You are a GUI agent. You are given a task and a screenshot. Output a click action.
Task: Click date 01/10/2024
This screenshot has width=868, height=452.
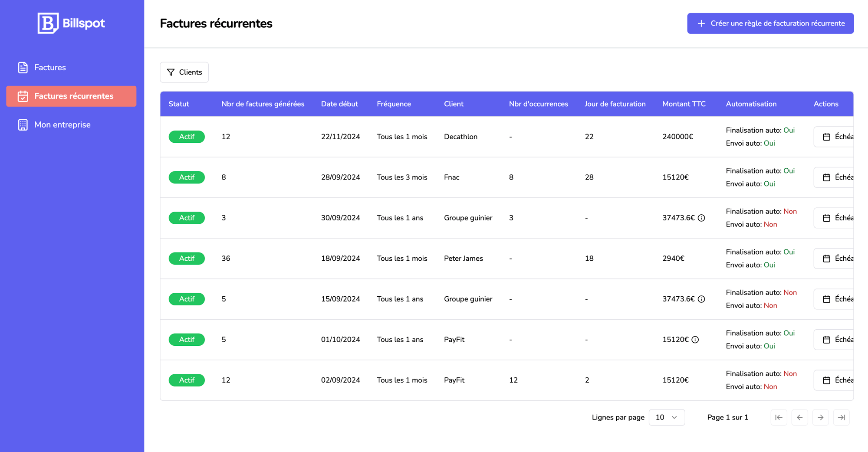tap(340, 340)
